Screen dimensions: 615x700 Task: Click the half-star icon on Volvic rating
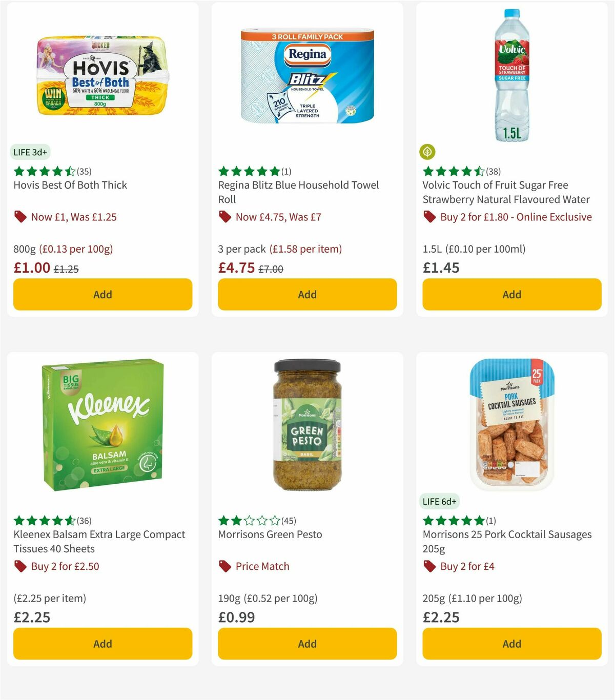coord(479,171)
